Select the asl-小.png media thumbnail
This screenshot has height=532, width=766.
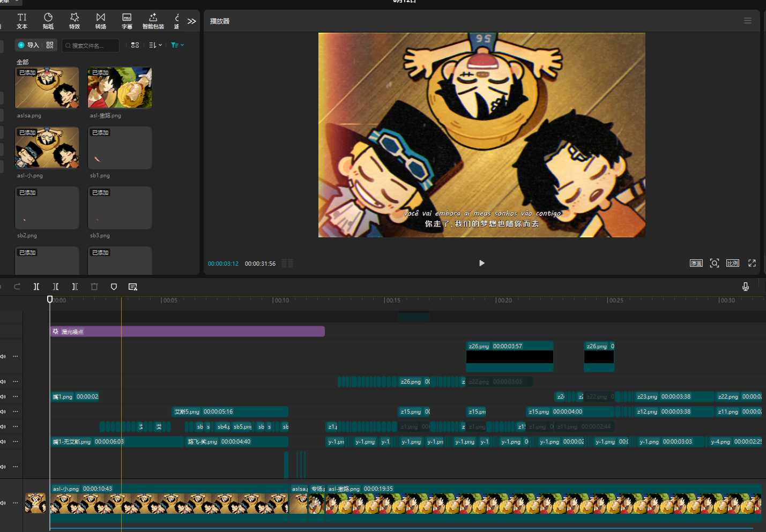(47, 148)
